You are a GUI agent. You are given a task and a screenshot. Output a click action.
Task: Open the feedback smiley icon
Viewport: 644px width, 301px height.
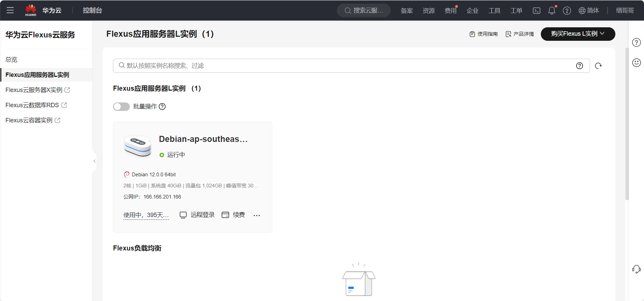(636, 63)
